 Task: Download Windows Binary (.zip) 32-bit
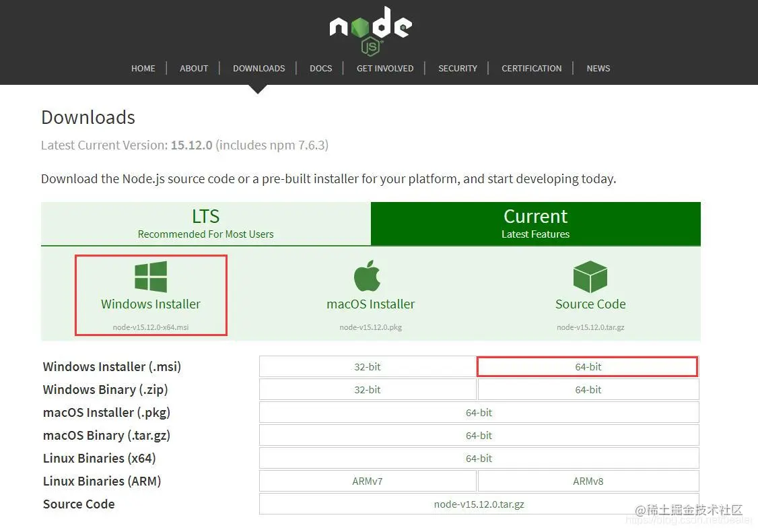coord(368,389)
